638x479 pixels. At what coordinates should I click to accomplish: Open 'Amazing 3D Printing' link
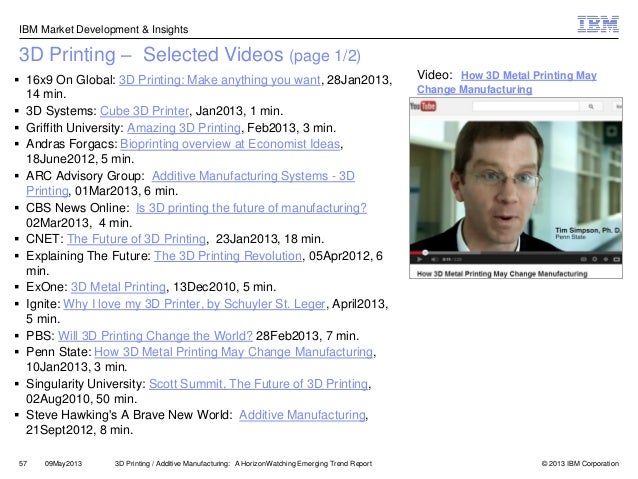tap(184, 128)
